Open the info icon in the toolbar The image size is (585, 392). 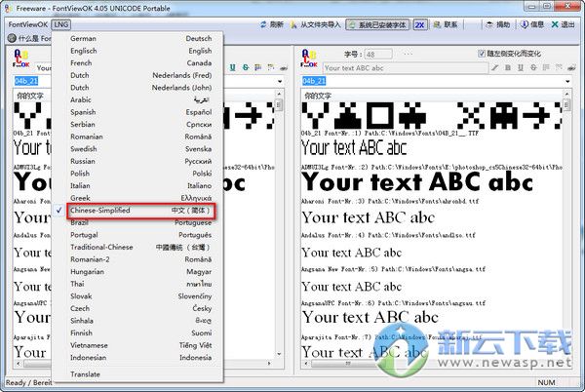(525, 24)
